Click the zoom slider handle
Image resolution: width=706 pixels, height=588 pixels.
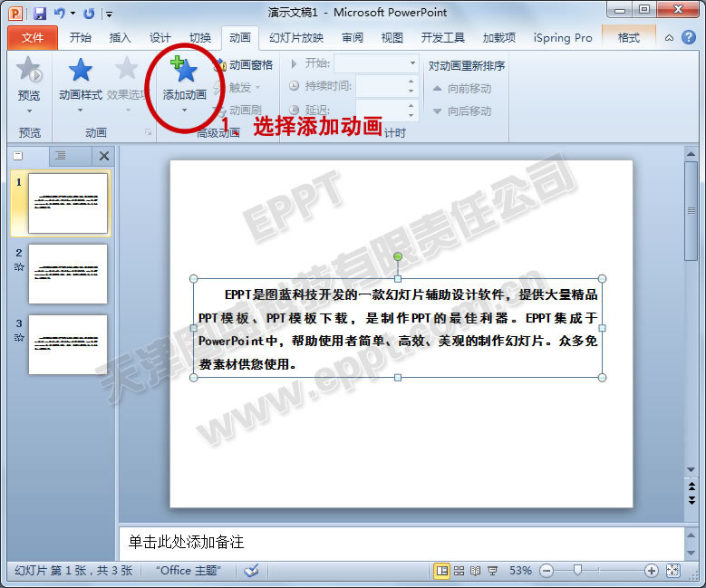[x=577, y=571]
